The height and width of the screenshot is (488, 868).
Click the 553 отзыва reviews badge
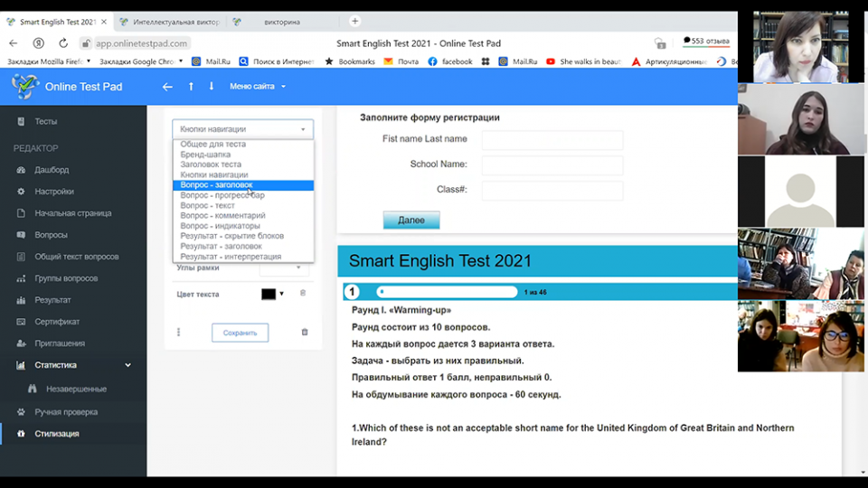click(x=706, y=41)
